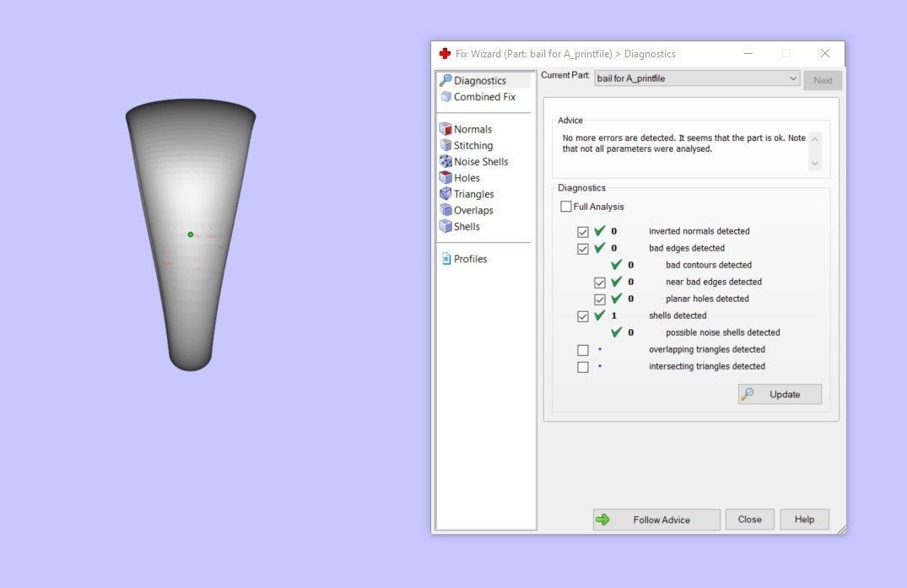Click the resize grip at dialog corner
Screen dimensions: 907x588
click(x=841, y=529)
